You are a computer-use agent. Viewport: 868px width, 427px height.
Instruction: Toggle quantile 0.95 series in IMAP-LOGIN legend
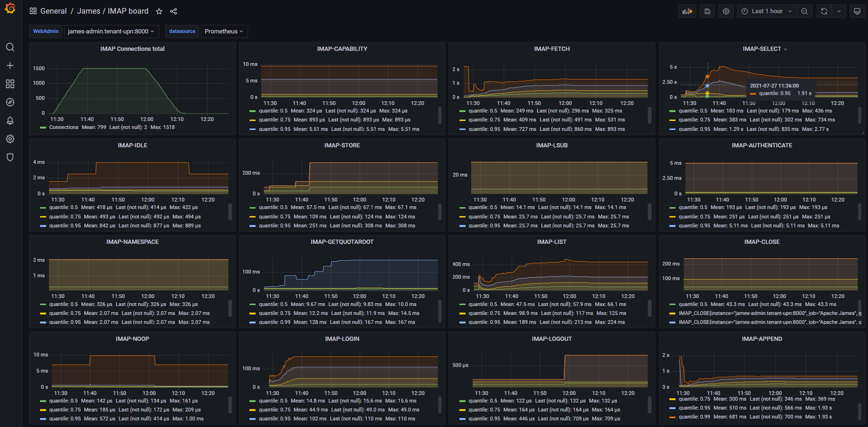[274, 419]
